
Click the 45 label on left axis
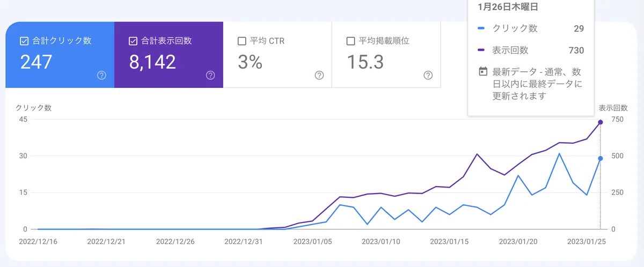click(23, 119)
